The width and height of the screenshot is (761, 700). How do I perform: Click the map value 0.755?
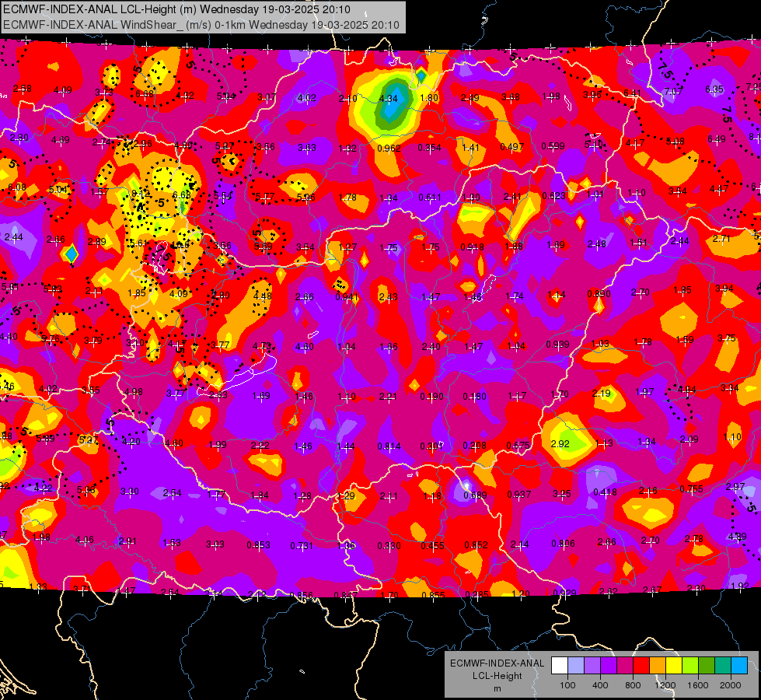[691, 488]
